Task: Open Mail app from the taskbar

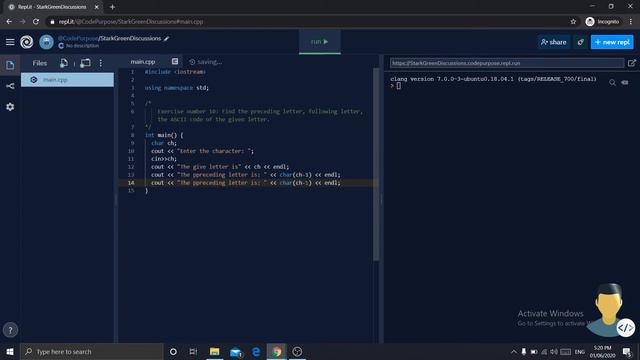Action: pos(236,351)
